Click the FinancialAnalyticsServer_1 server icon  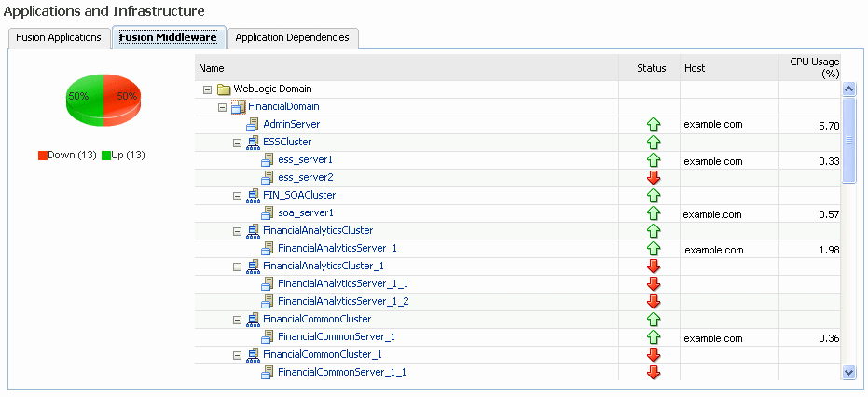tap(268, 249)
